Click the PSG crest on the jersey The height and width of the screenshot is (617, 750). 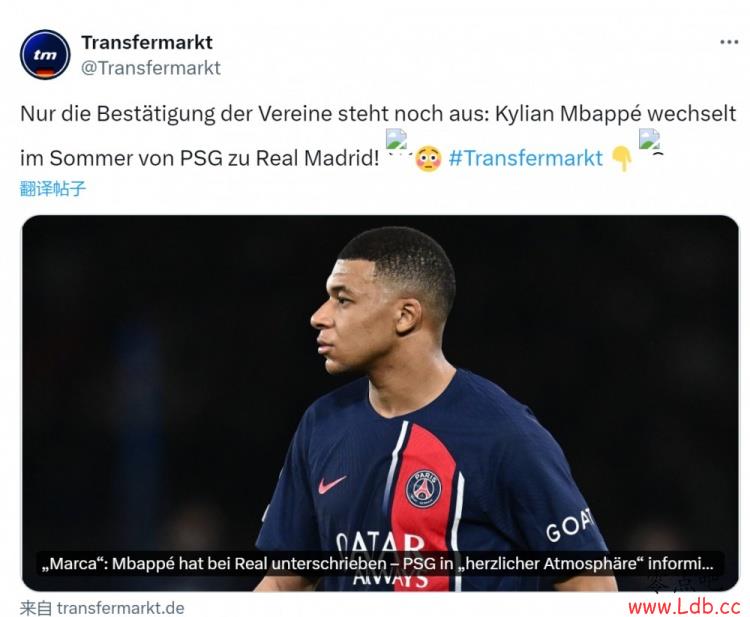423,488
